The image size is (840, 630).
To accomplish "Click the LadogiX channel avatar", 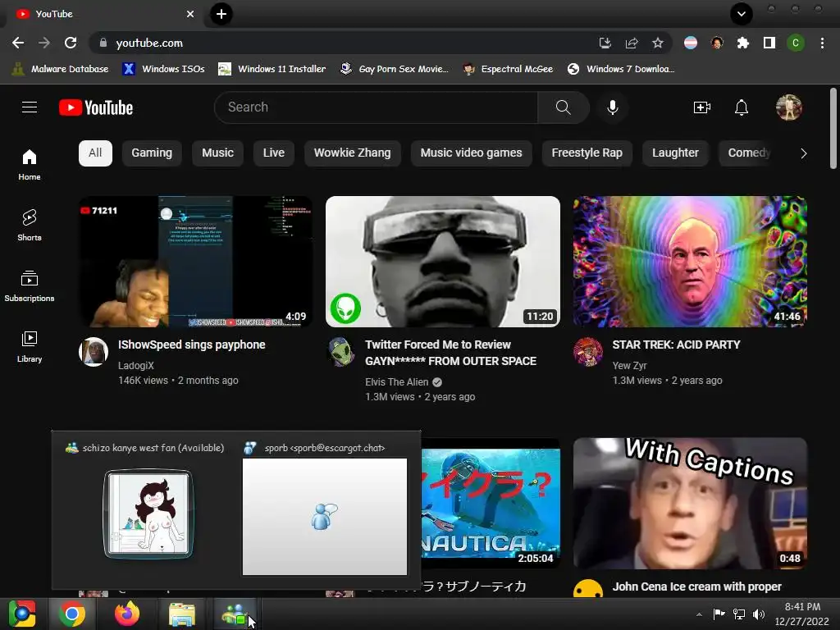I will coord(94,351).
